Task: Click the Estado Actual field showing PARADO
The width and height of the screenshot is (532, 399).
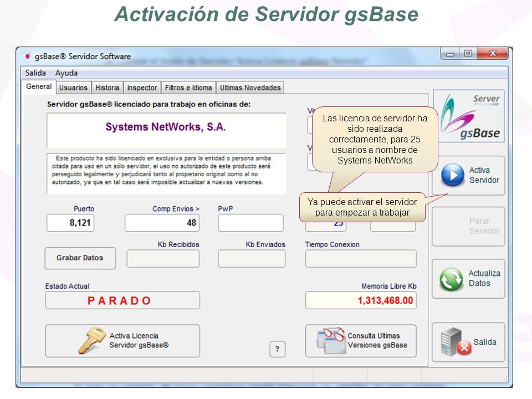Action: coord(122,300)
